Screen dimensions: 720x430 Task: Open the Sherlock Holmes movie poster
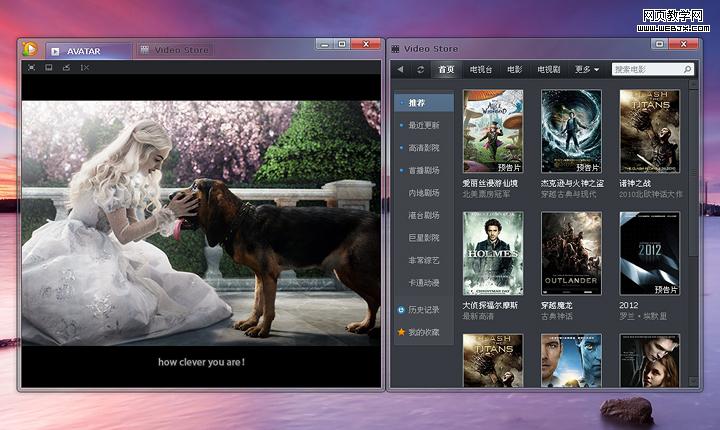(492, 253)
